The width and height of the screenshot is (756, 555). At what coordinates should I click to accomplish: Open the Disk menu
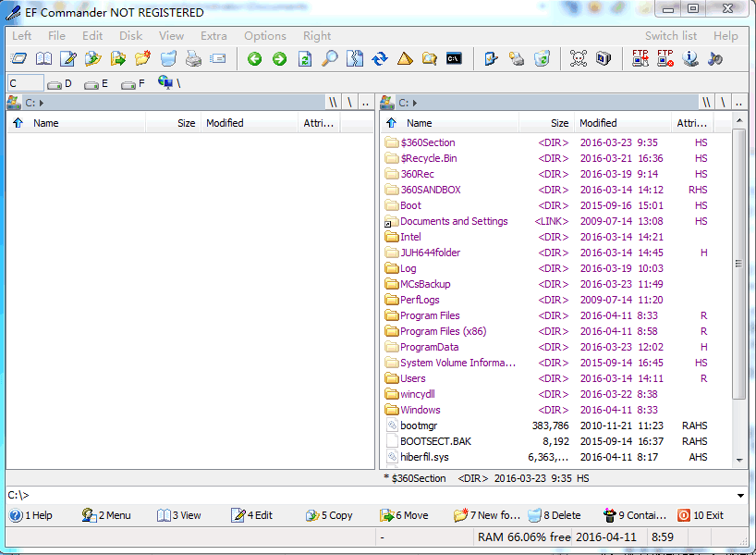pos(130,36)
